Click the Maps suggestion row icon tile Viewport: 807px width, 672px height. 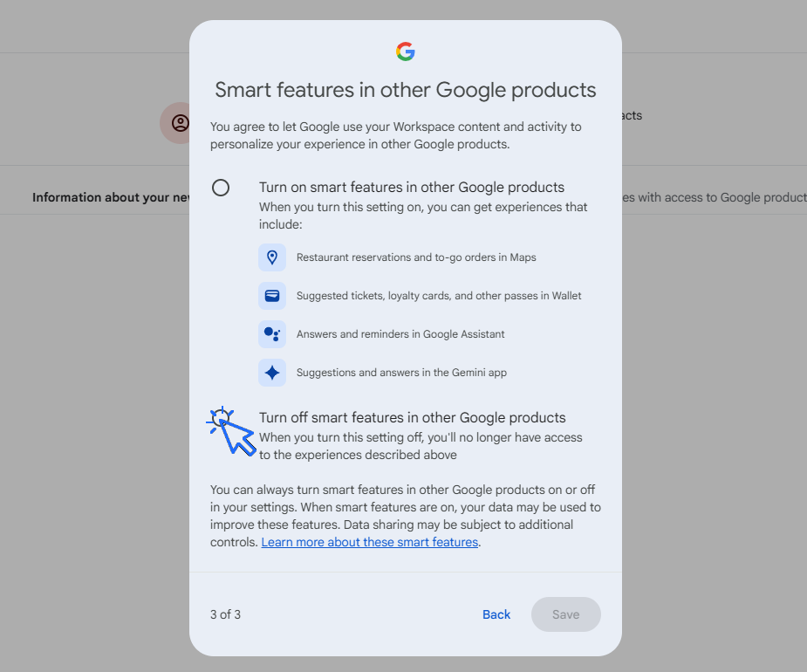point(271,257)
